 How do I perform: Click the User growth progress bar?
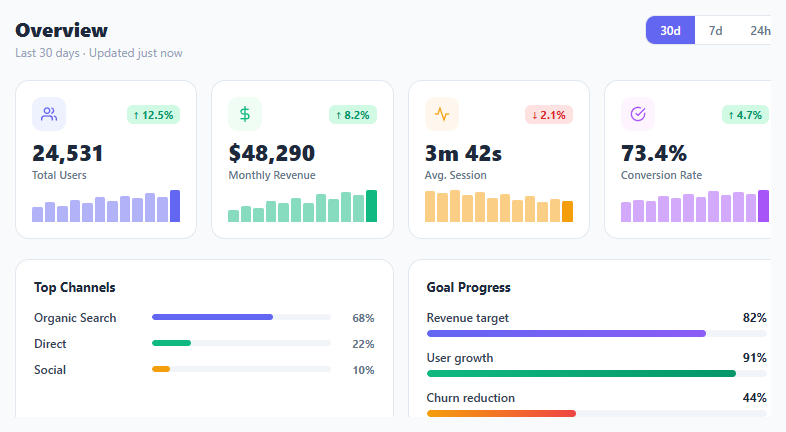pos(597,373)
